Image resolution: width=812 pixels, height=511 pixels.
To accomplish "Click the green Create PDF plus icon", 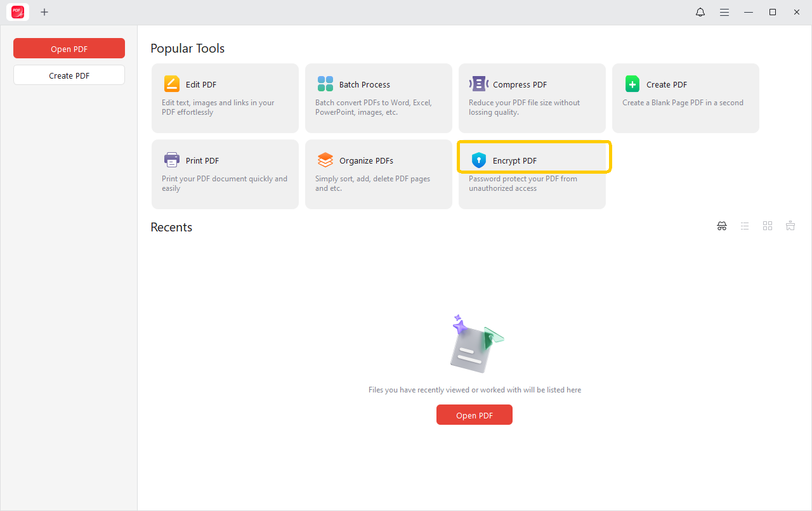I will 632,84.
